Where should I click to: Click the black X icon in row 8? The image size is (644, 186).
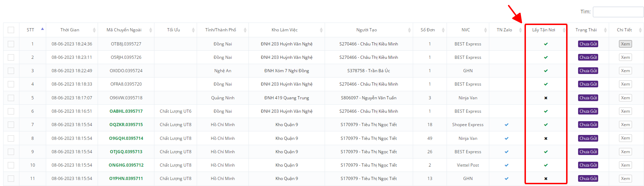coord(546,138)
